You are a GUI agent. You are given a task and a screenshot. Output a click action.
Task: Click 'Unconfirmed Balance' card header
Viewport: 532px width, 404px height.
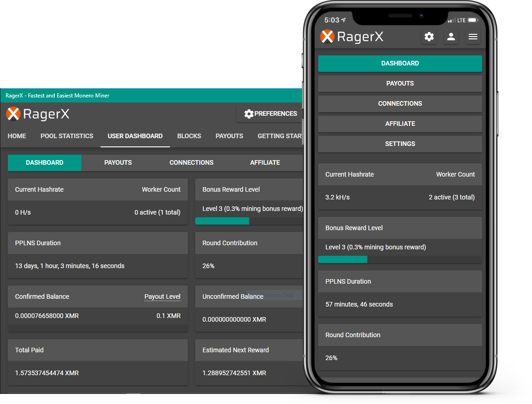coord(249,296)
